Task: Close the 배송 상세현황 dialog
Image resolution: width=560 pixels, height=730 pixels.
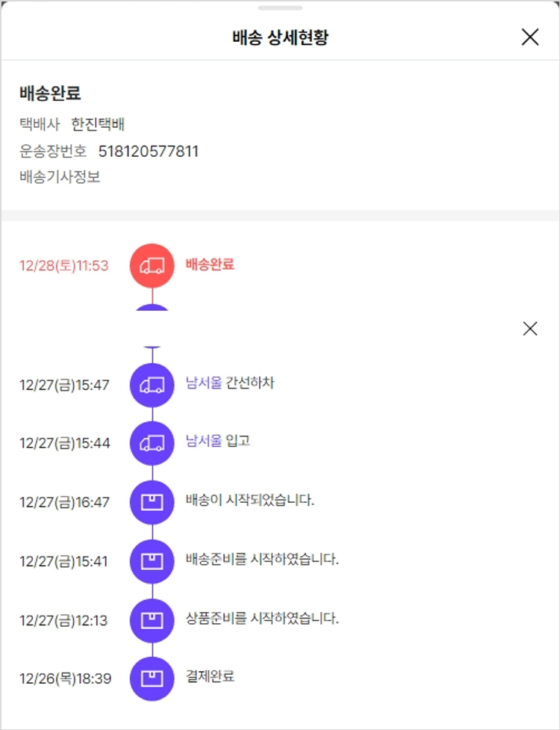Action: click(530, 37)
